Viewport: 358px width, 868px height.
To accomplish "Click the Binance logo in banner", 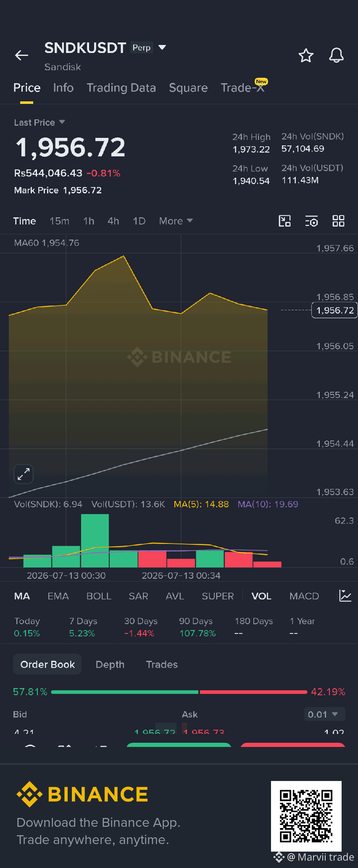I will click(x=82, y=794).
